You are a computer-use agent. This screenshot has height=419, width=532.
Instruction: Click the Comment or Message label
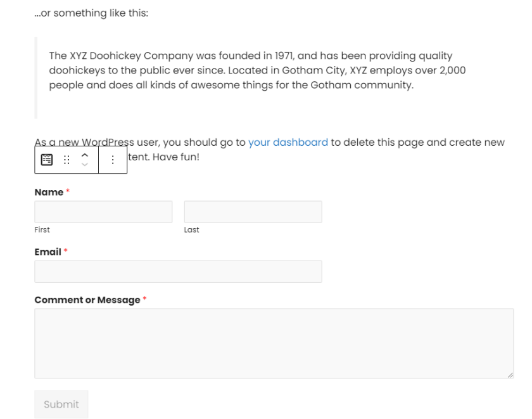(x=87, y=300)
